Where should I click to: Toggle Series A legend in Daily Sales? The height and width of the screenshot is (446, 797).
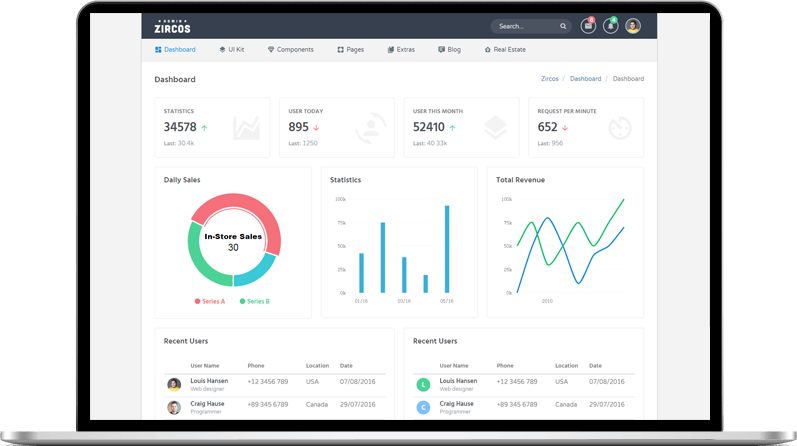(x=210, y=301)
